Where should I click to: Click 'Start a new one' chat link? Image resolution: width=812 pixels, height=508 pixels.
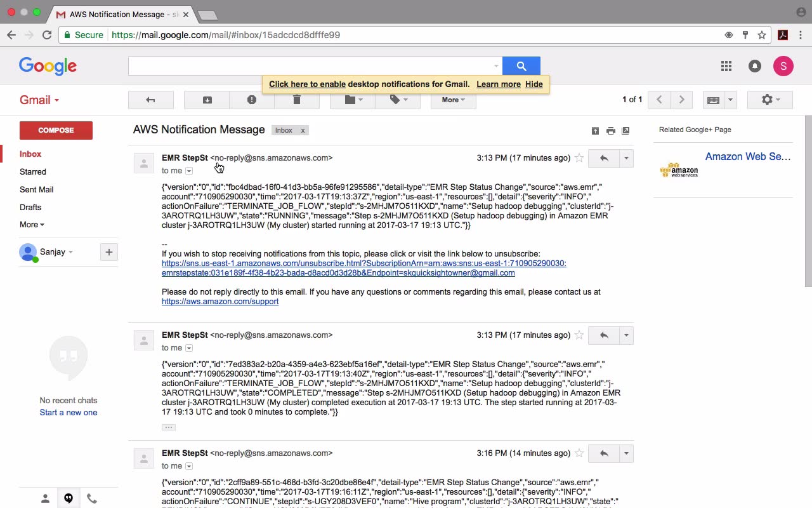[69, 413]
